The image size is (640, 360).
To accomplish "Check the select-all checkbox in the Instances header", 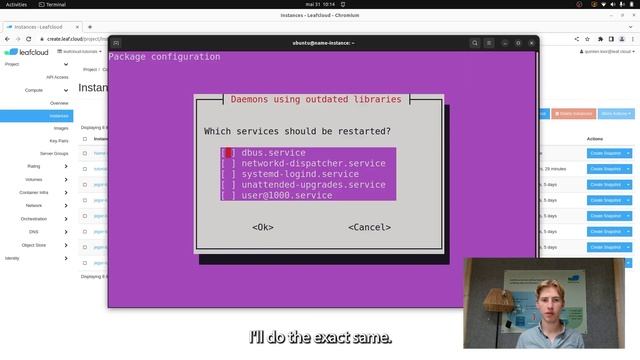I will [85, 139].
